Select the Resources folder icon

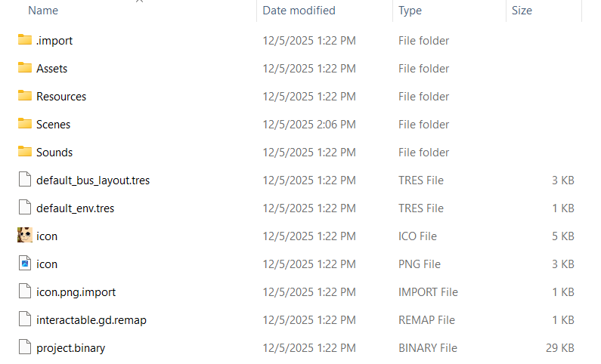point(25,96)
